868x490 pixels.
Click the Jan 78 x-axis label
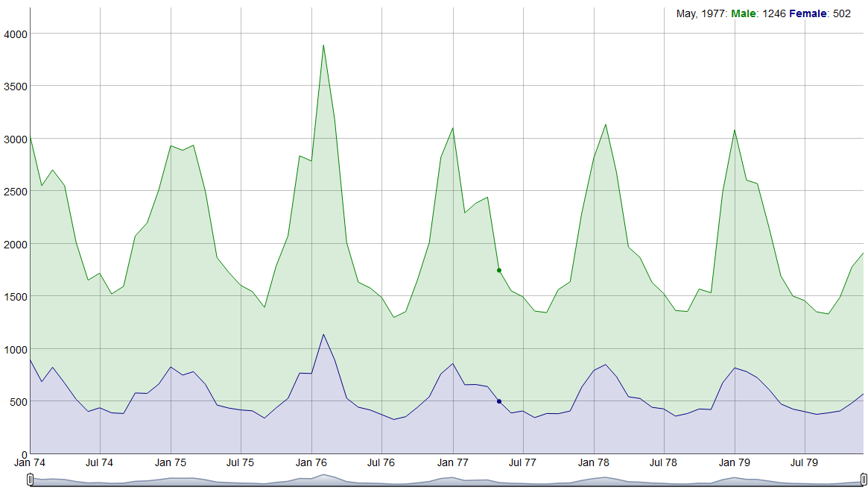[593, 462]
